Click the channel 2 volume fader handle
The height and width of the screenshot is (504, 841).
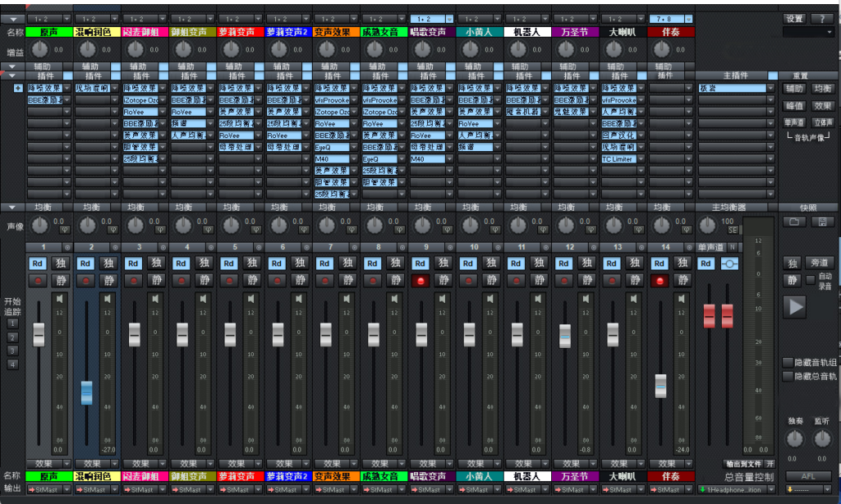click(x=86, y=392)
